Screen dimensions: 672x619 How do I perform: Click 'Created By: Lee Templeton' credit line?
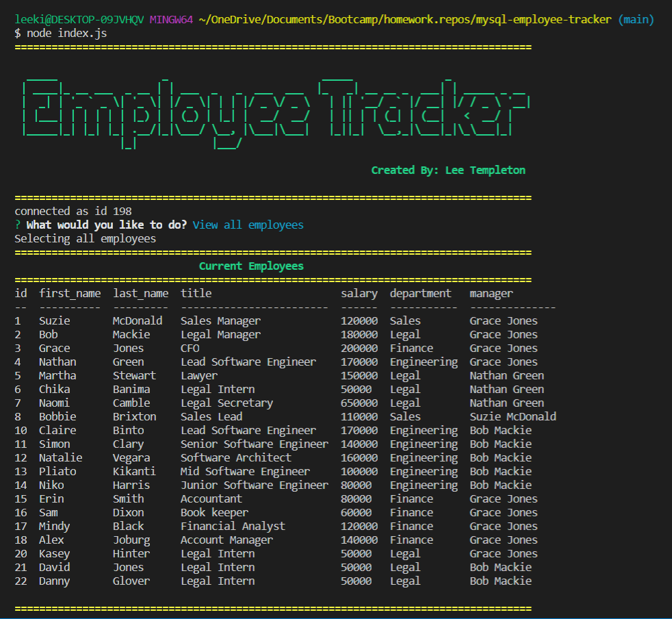click(448, 170)
